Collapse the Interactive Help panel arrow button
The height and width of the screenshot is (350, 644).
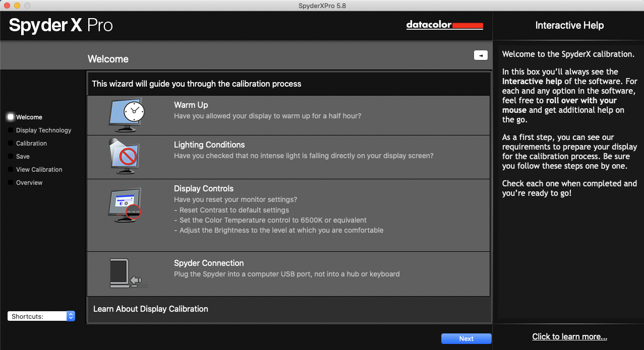[481, 55]
